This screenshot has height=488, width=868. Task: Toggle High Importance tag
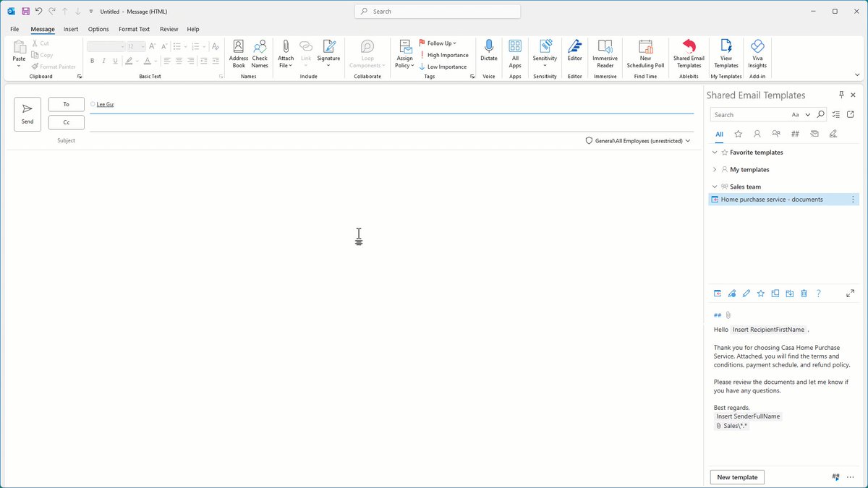click(443, 55)
